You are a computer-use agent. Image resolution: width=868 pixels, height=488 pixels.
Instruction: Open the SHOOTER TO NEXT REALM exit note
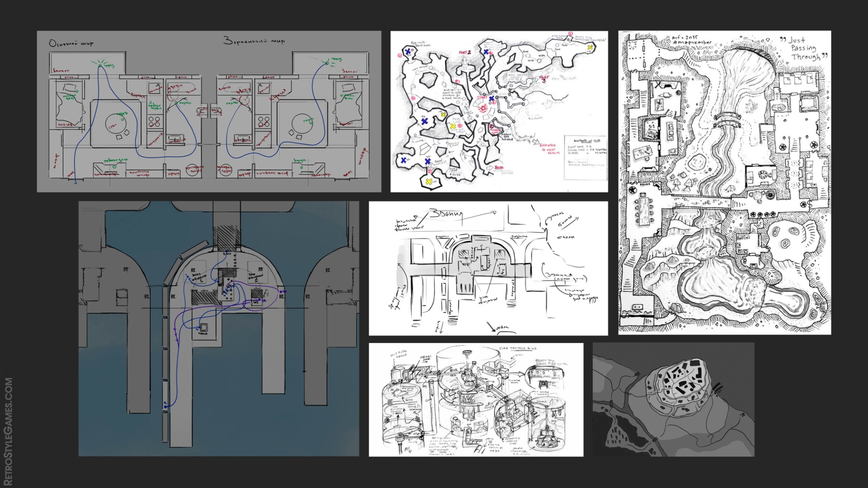[548, 149]
